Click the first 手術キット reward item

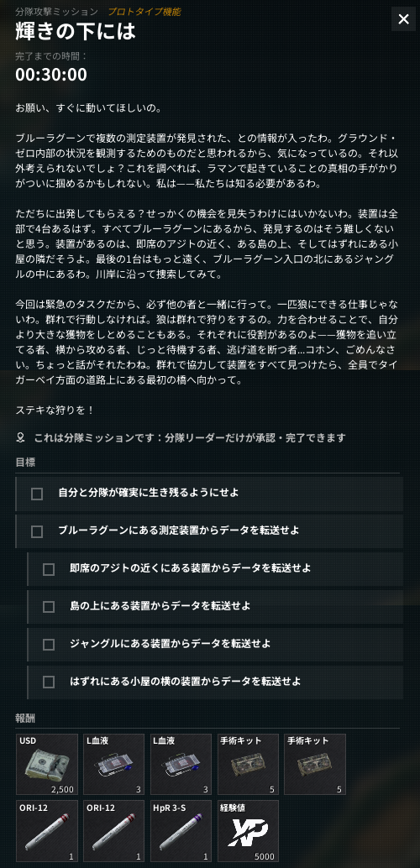coord(248,765)
